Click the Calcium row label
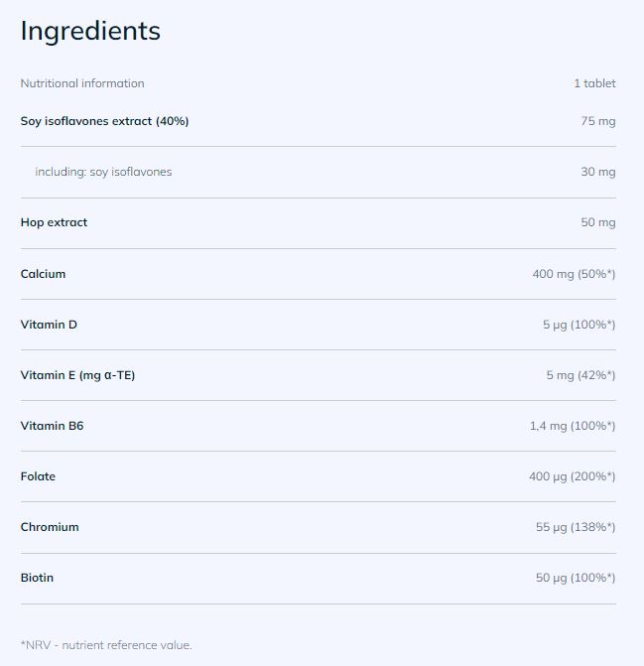644x666 pixels. click(43, 274)
